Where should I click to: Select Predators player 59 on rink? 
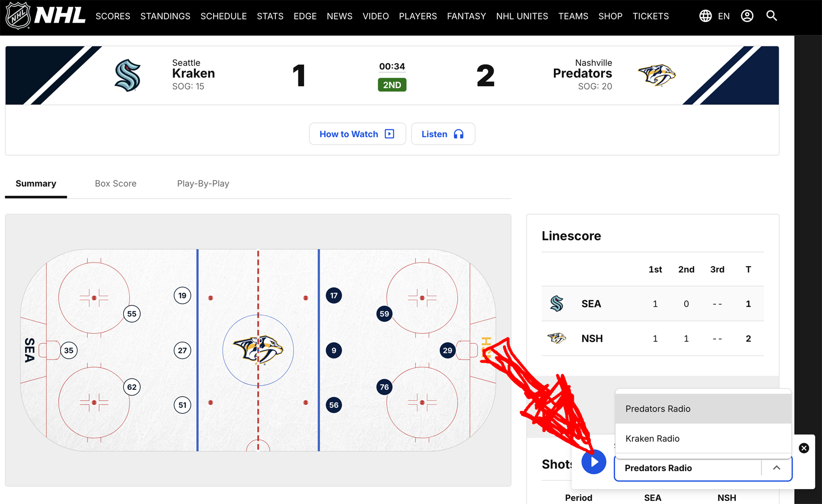coord(384,314)
